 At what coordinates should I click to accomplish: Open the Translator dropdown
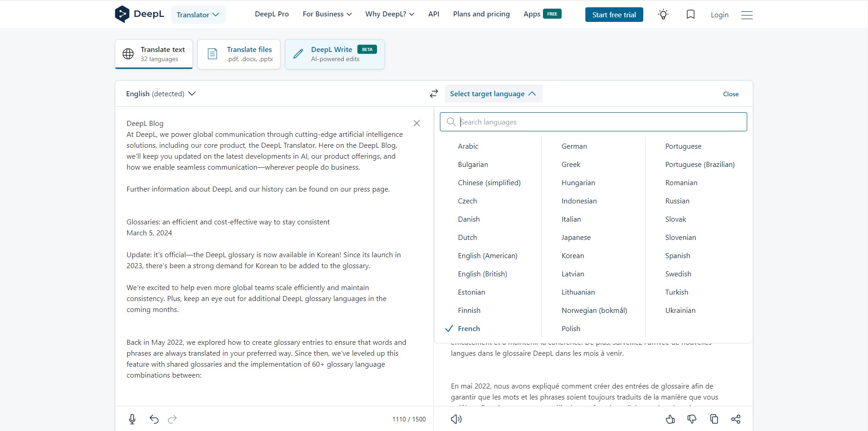[198, 15]
